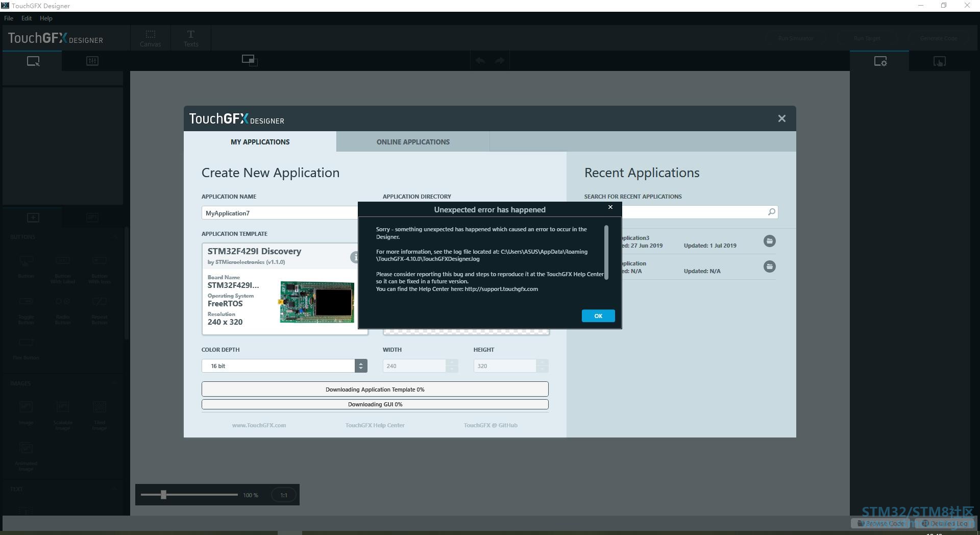Pick the Animated Image widget
Screen dimensions: 980x535
click(x=26, y=456)
